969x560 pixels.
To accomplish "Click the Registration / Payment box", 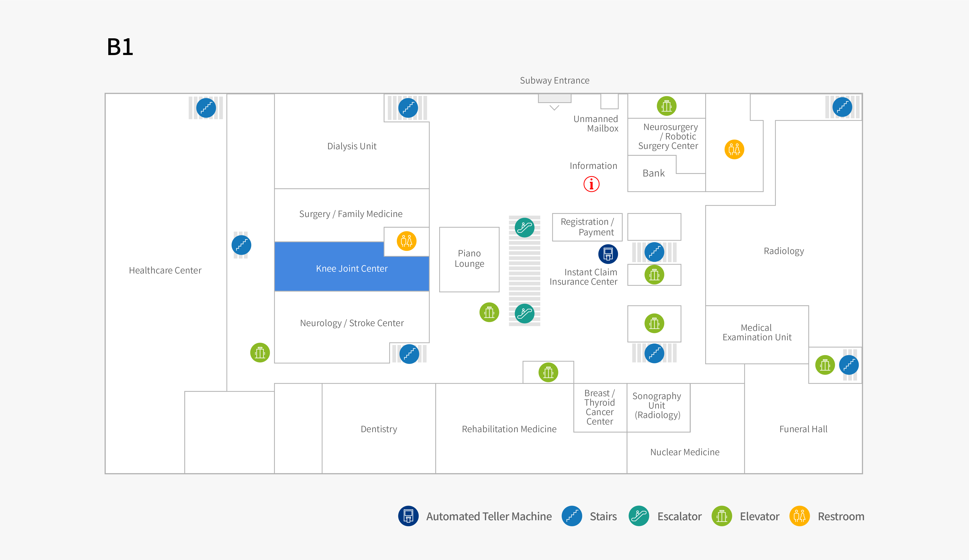I will click(587, 227).
